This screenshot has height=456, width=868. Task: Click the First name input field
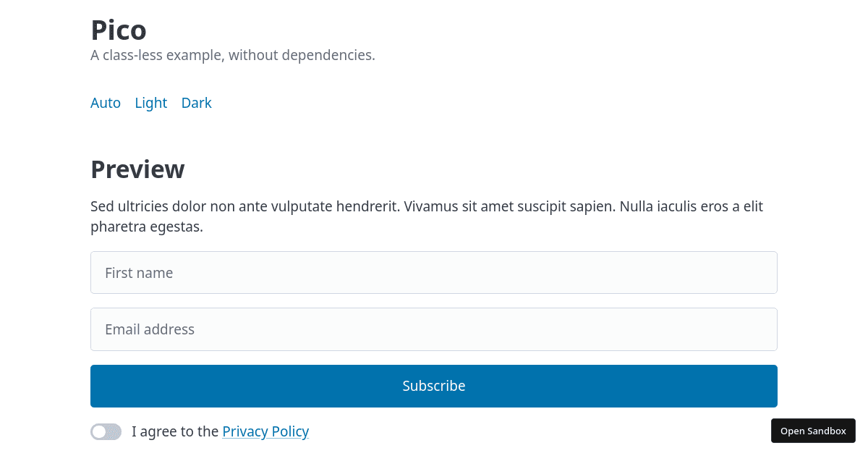point(434,273)
